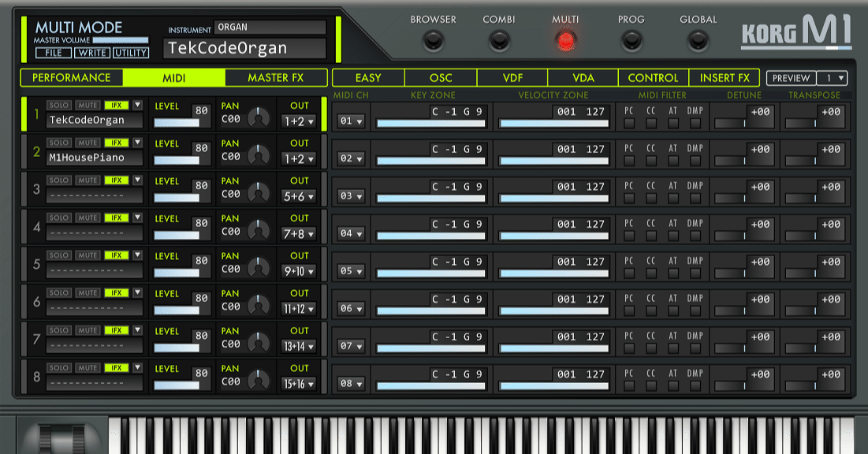Open GLOBAL mode button
This screenshot has height=454, width=868.
click(698, 40)
